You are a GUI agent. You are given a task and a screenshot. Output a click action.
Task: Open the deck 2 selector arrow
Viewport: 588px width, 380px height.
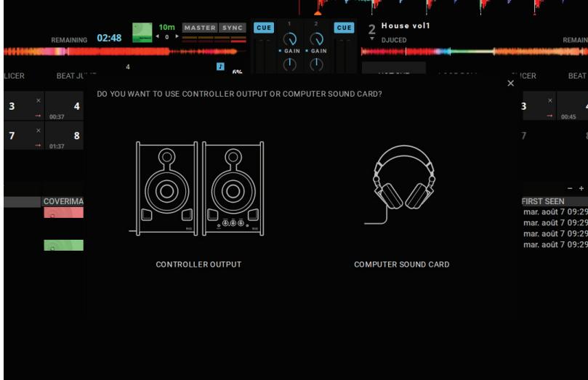(371, 39)
